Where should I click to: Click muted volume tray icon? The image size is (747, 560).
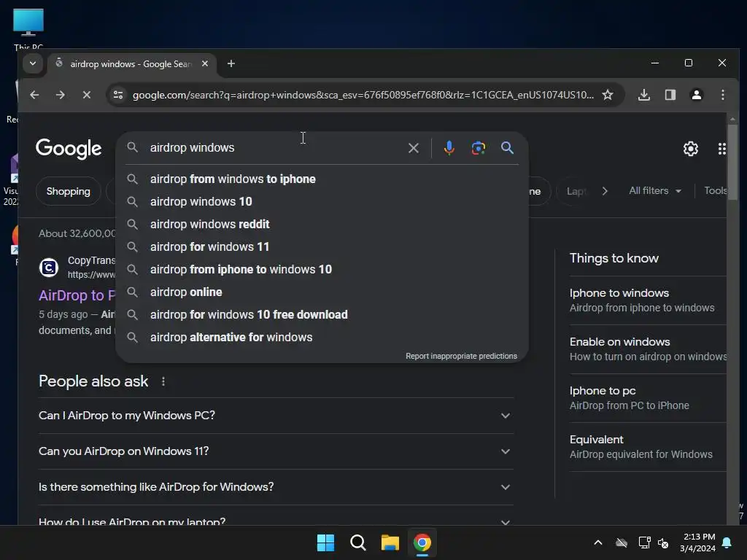click(662, 542)
